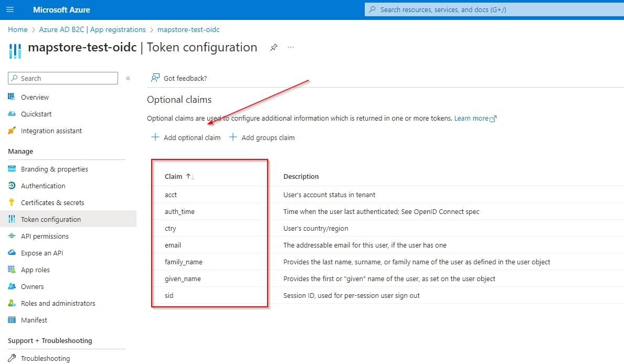Open the Owners page
624x364 pixels.
32,286
